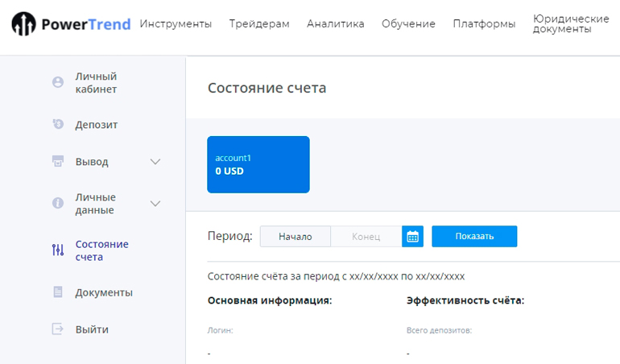
Task: Go to Личный кабинет
Action: point(96,83)
